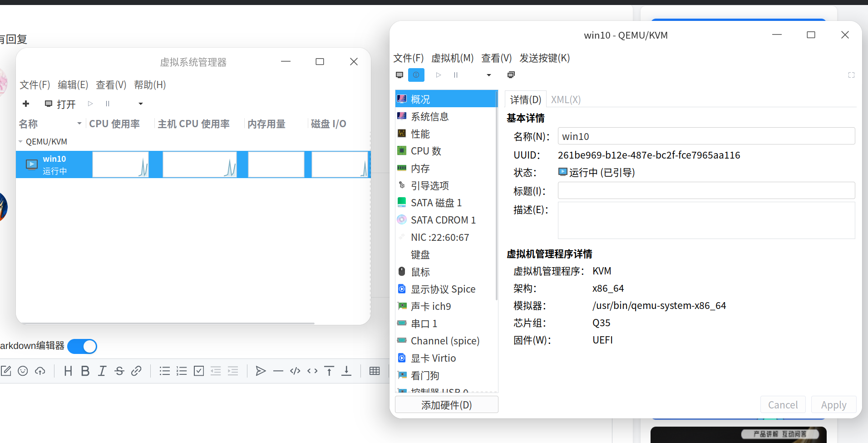868x443 pixels.
Task: Open 发送按键(K) menu
Action: [544, 58]
